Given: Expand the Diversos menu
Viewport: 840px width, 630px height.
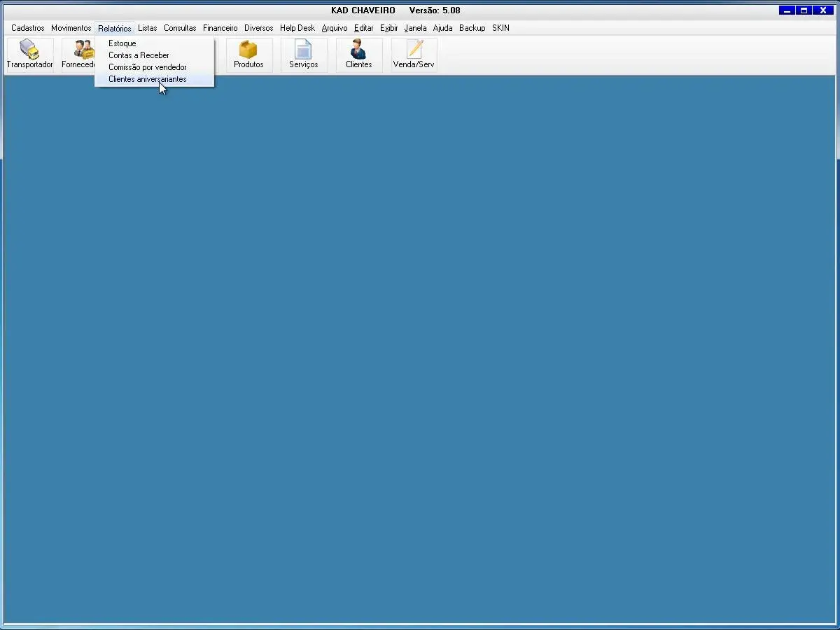Looking at the screenshot, I should point(258,28).
